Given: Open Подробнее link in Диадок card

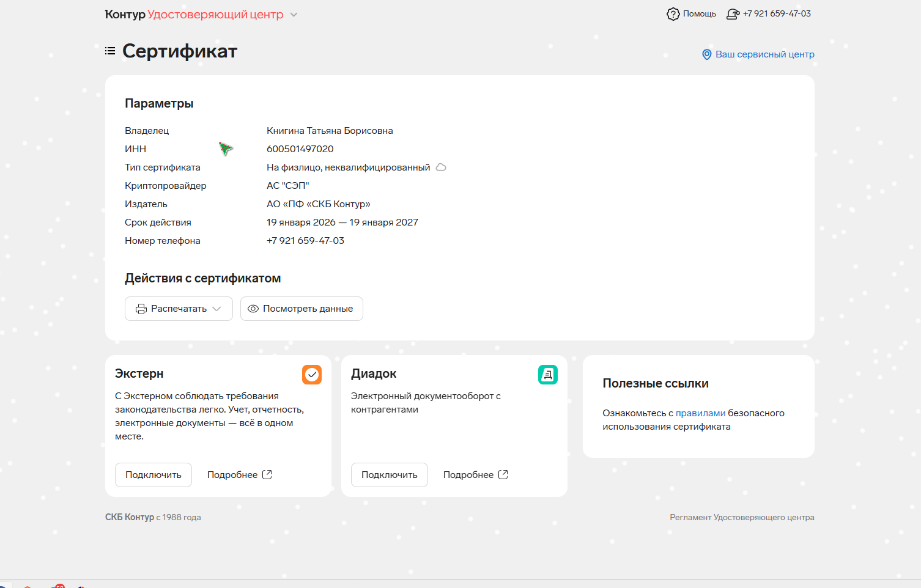Looking at the screenshot, I should pos(476,475).
